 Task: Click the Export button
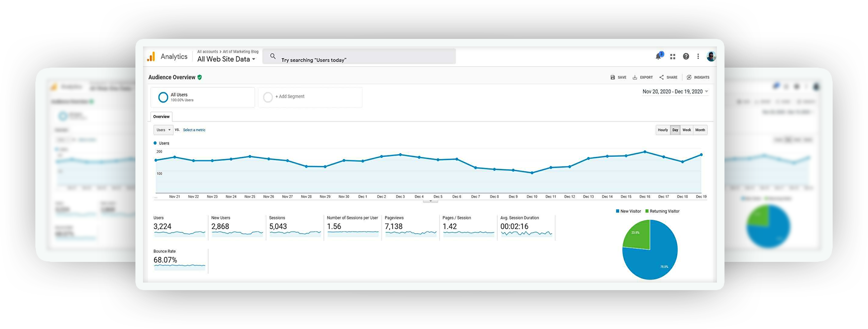click(643, 77)
